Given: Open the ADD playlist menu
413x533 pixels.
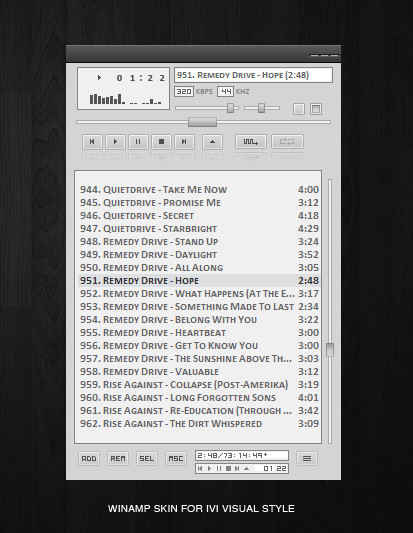Looking at the screenshot, I should pyautogui.click(x=89, y=458).
